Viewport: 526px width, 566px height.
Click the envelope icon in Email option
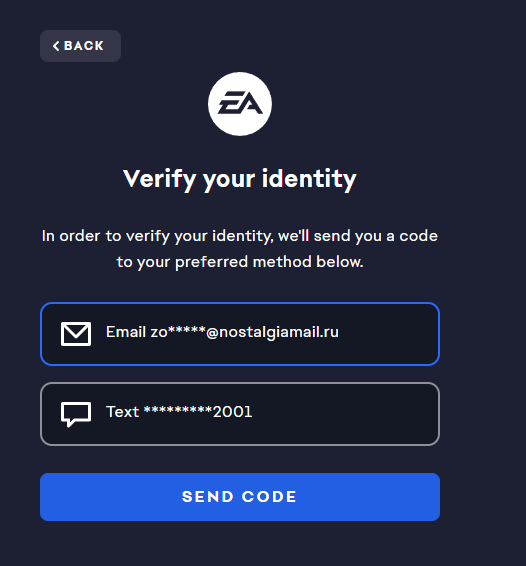pos(76,334)
